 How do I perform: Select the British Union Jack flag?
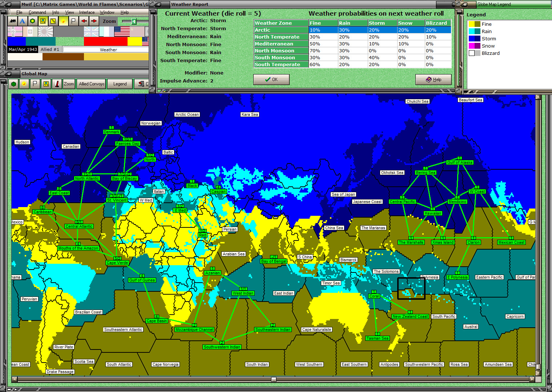pyautogui.click(x=91, y=32)
